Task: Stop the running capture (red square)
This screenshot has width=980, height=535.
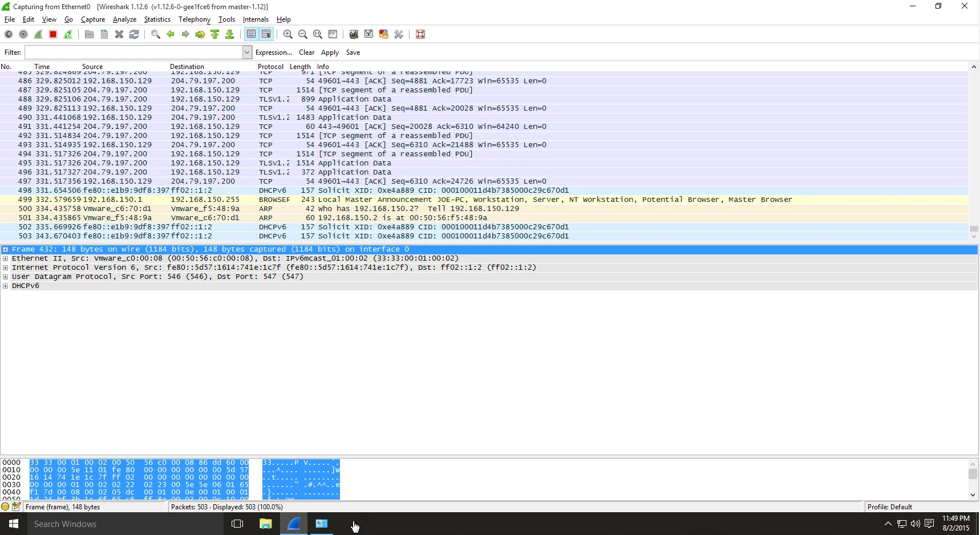Action: [x=53, y=34]
